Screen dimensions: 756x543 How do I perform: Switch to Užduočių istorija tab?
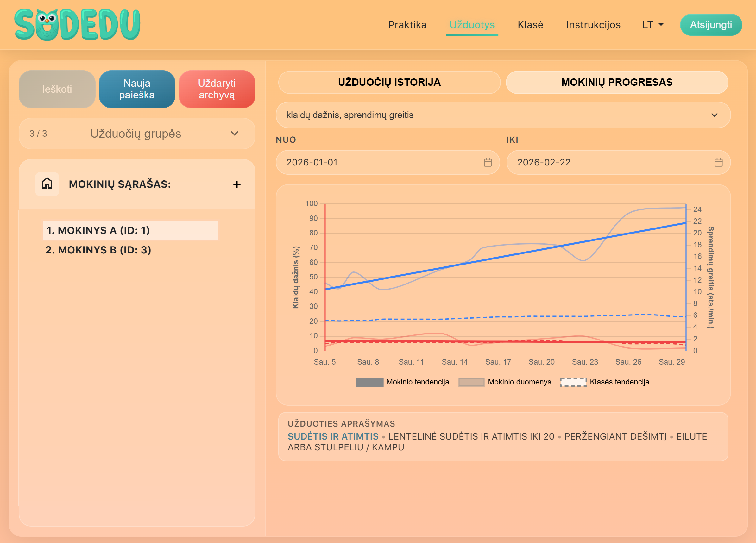tap(389, 82)
